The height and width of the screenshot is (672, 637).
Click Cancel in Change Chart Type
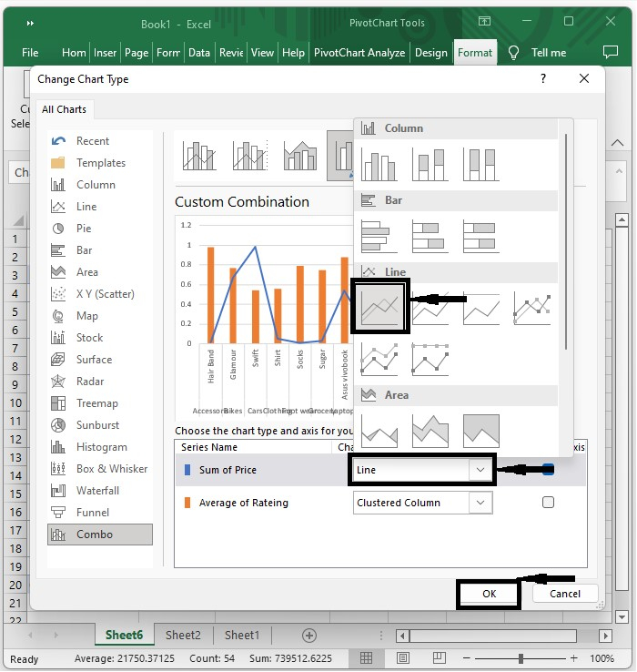tap(565, 594)
